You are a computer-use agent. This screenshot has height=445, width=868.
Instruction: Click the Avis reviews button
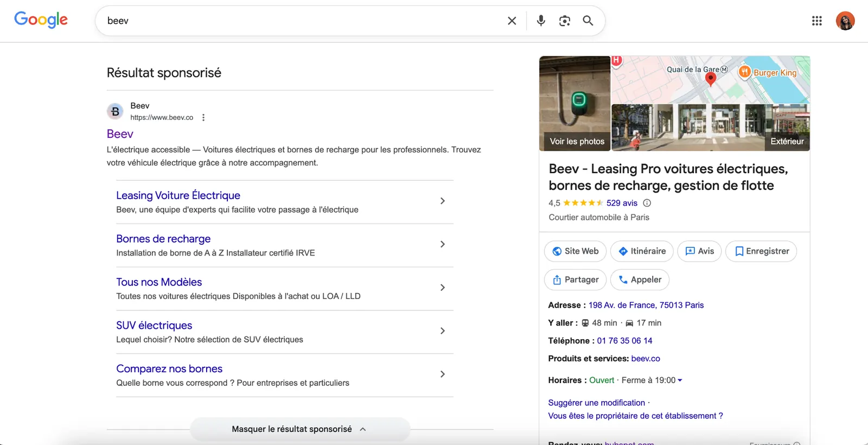click(699, 251)
